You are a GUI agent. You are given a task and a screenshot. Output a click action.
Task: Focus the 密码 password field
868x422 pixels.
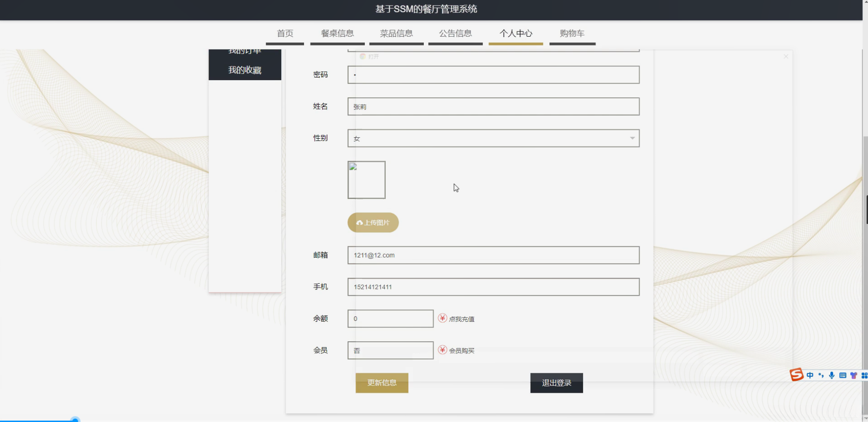point(493,75)
